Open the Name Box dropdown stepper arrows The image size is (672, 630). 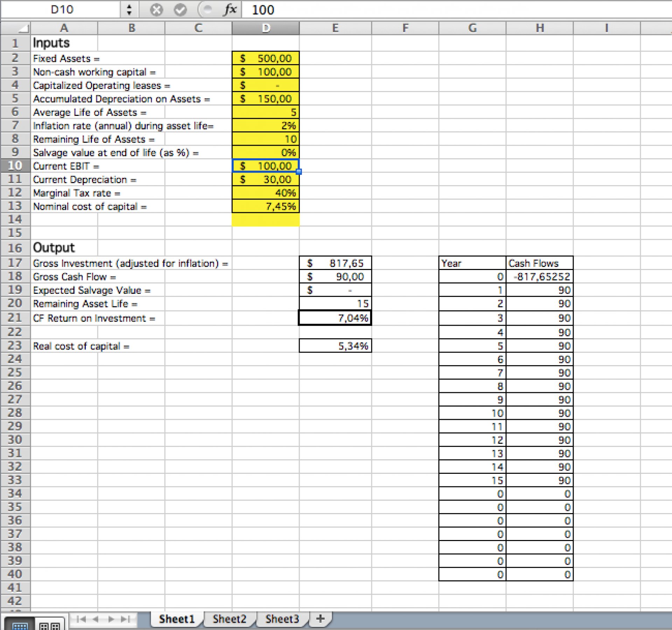coord(129,10)
